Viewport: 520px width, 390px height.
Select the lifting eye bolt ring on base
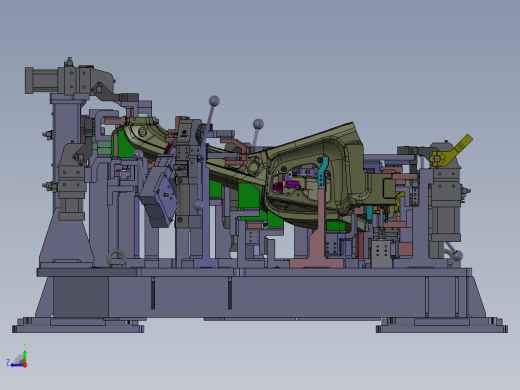tap(116, 258)
